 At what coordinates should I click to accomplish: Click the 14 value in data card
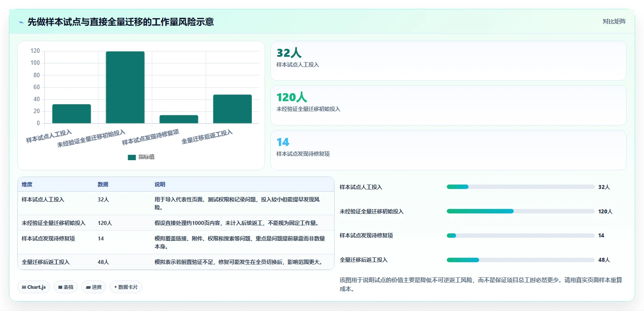tap(283, 142)
